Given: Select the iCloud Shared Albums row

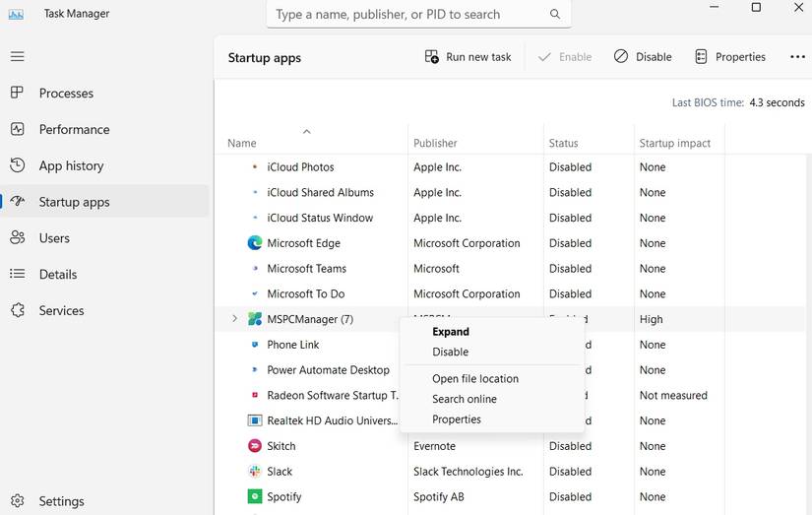Looking at the screenshot, I should click(x=510, y=192).
